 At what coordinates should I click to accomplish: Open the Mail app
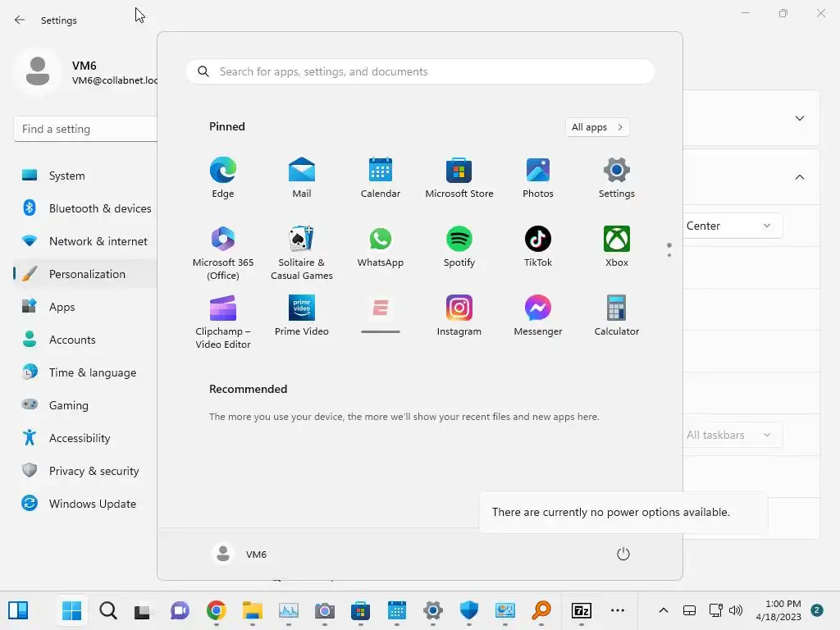pyautogui.click(x=302, y=178)
